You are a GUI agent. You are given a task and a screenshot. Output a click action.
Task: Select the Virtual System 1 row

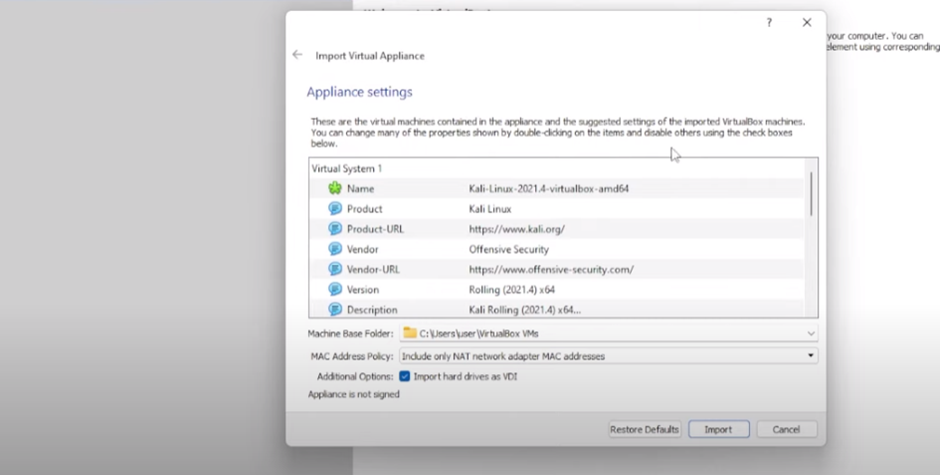[x=557, y=169]
